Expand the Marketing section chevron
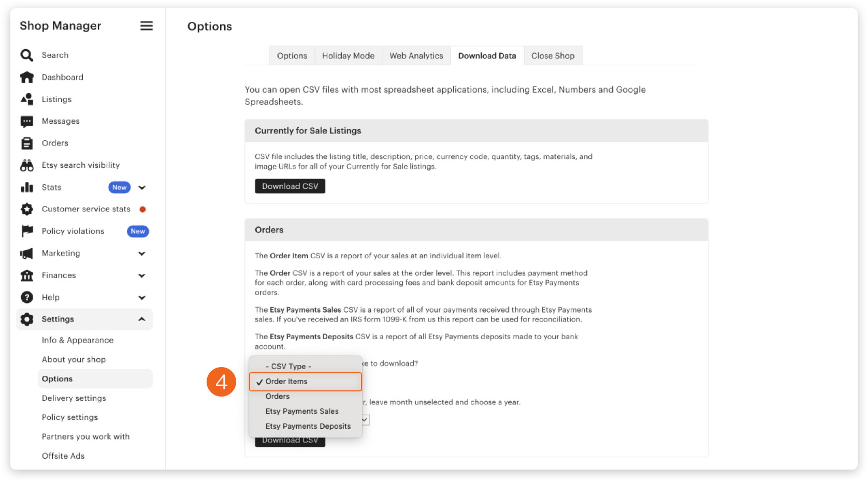 [142, 254]
